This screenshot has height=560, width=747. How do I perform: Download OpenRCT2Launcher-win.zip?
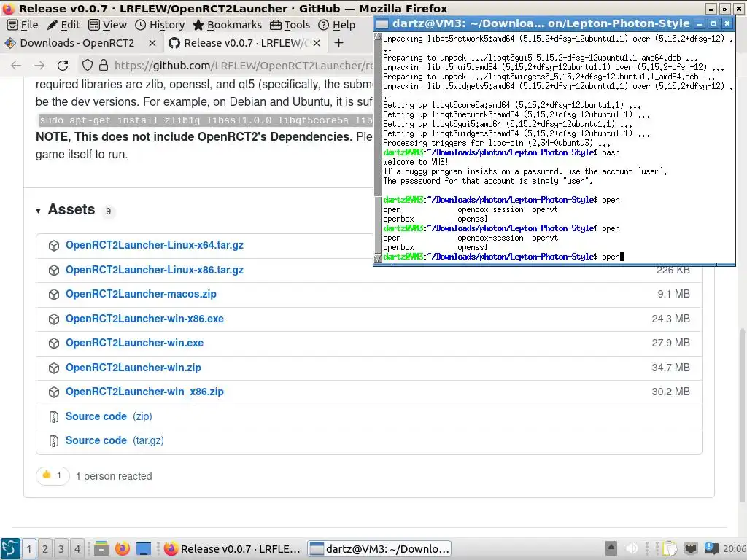(133, 367)
